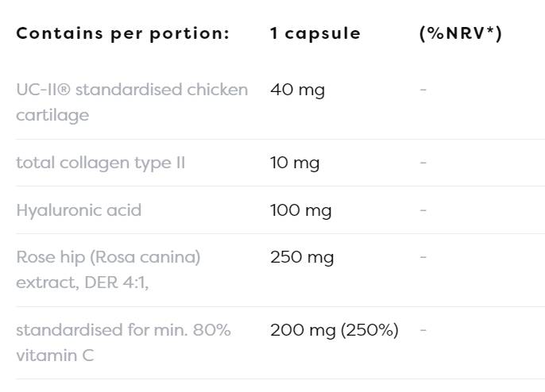Image resolution: width=545 pixels, height=392 pixels.
Task: Select the '200 mg (250%)' amount value
Action: click(x=334, y=329)
